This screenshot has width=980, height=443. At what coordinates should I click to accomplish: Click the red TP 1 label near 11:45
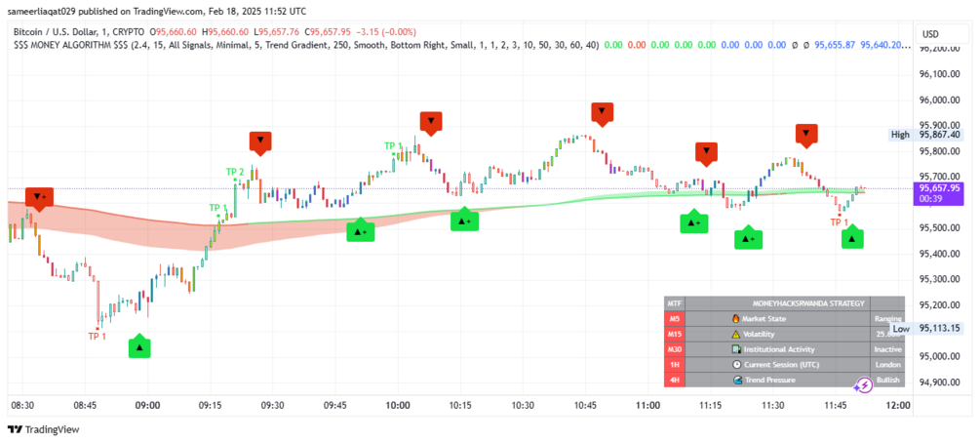point(839,222)
